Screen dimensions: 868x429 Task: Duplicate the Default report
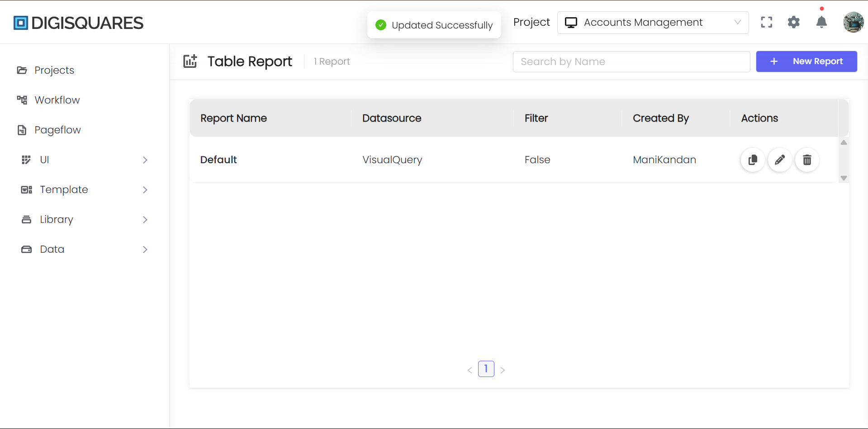[x=753, y=160]
